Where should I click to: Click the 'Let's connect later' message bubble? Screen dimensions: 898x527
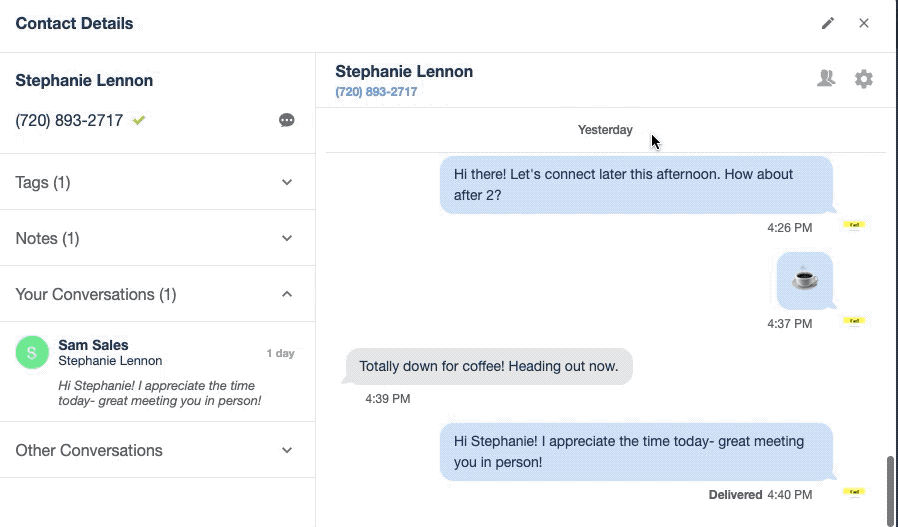coord(636,185)
